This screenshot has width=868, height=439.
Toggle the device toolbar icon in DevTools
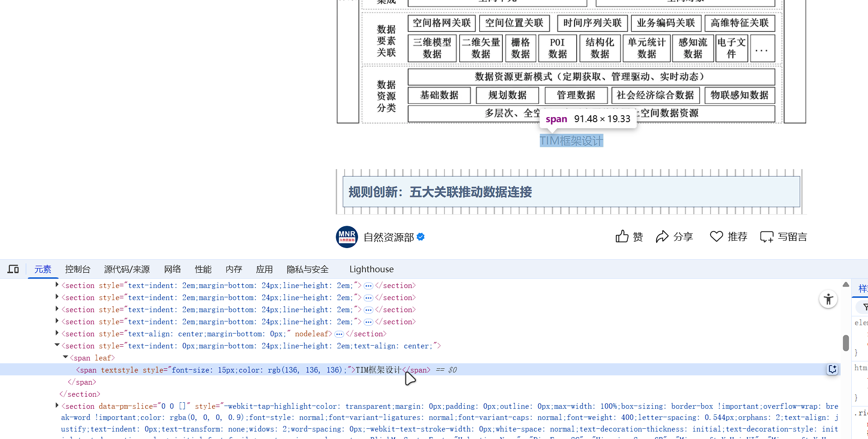click(x=13, y=269)
